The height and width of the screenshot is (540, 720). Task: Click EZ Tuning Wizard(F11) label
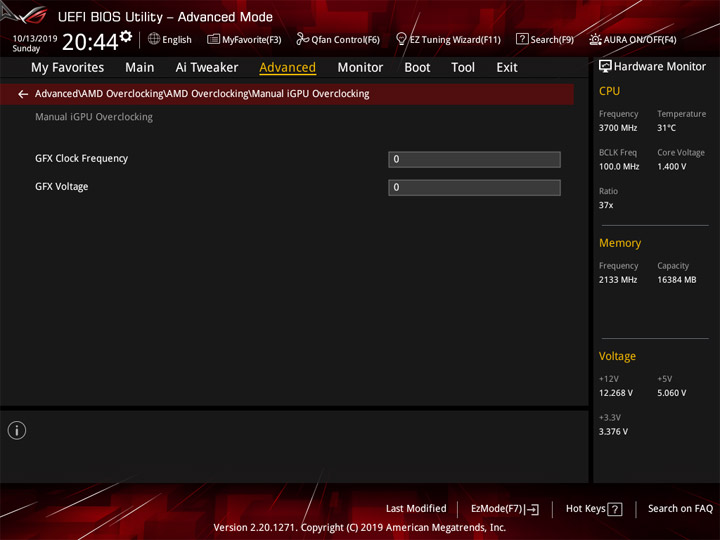tap(455, 40)
